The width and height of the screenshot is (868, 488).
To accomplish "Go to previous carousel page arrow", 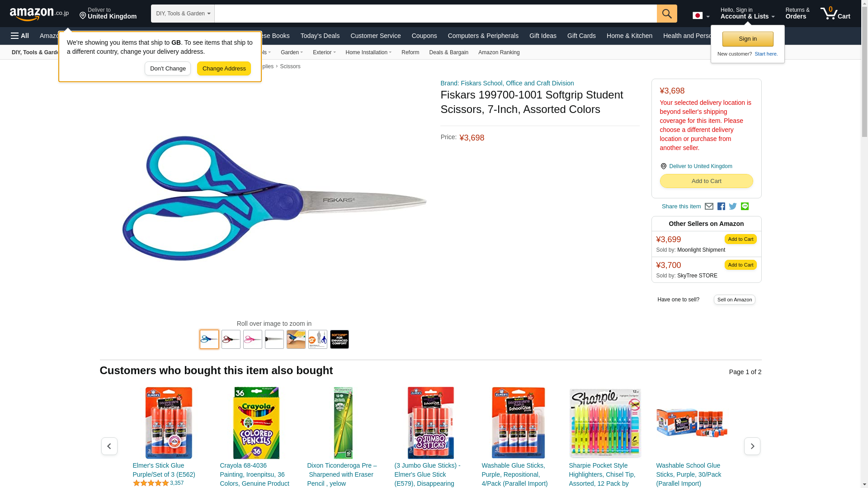I will pos(109,446).
